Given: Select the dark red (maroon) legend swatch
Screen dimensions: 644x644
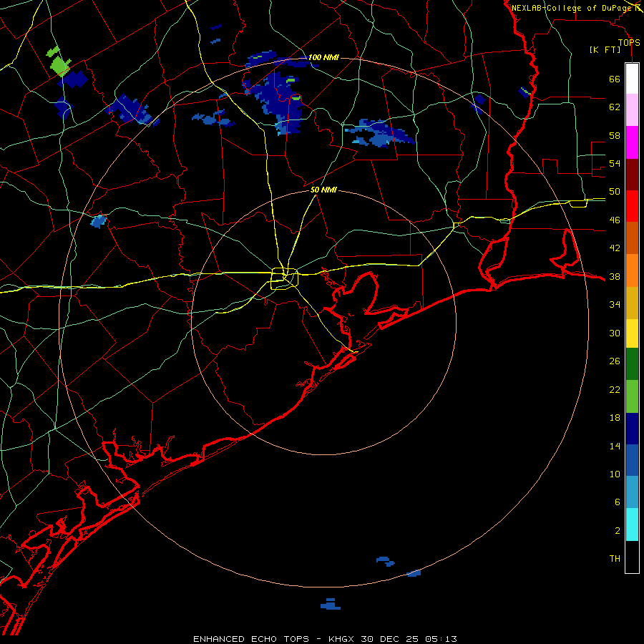Looking at the screenshot, I should pyautogui.click(x=632, y=175).
